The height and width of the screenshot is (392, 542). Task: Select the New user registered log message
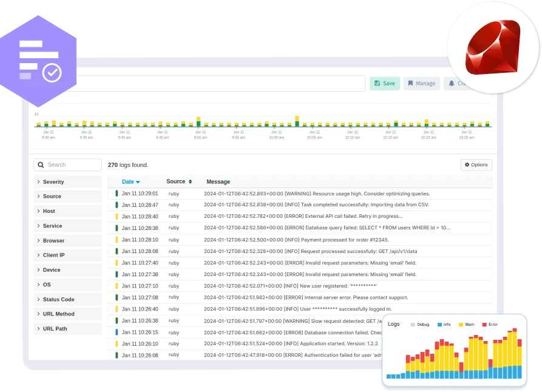pos(290,286)
